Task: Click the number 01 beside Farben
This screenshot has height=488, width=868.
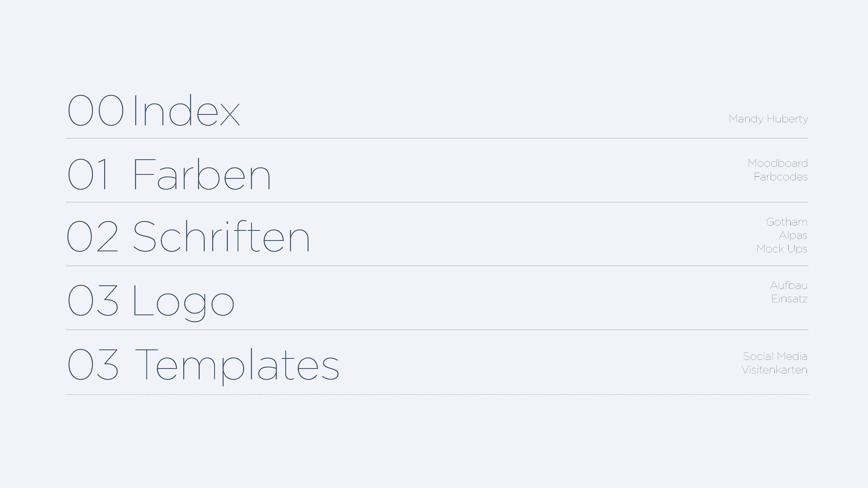Action: [88, 174]
